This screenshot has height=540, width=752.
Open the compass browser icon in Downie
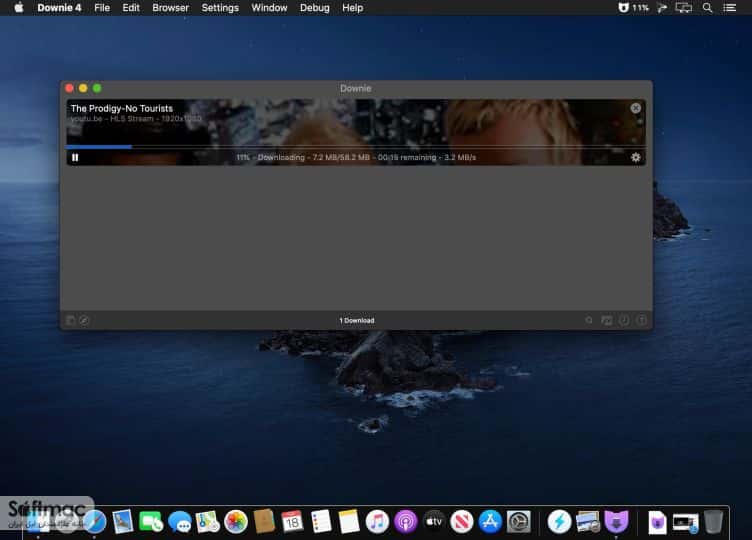[x=84, y=320]
